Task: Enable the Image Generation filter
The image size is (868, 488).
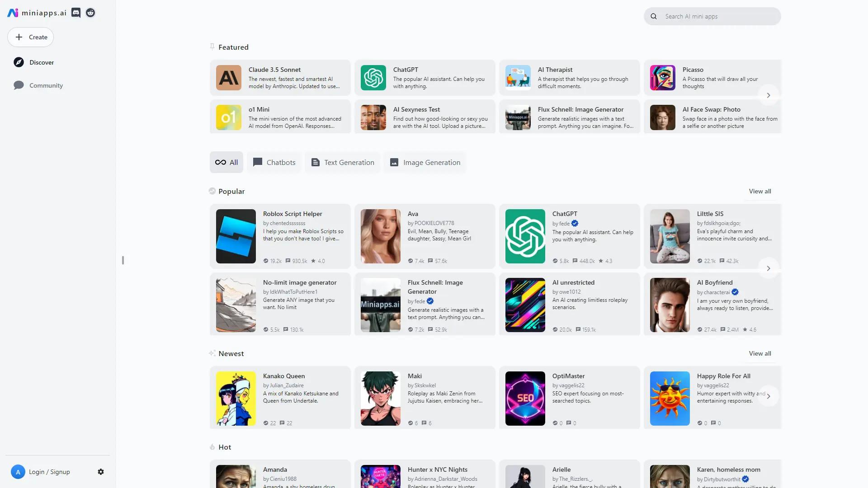Action: point(424,162)
